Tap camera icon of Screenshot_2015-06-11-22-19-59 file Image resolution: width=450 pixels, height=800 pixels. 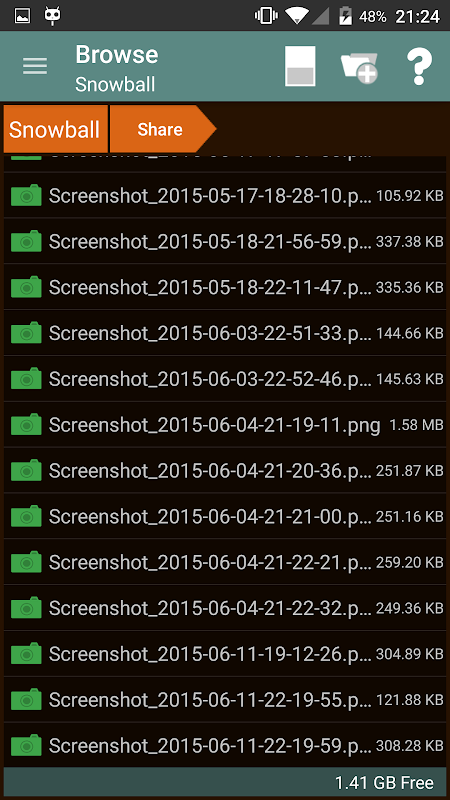click(26, 745)
